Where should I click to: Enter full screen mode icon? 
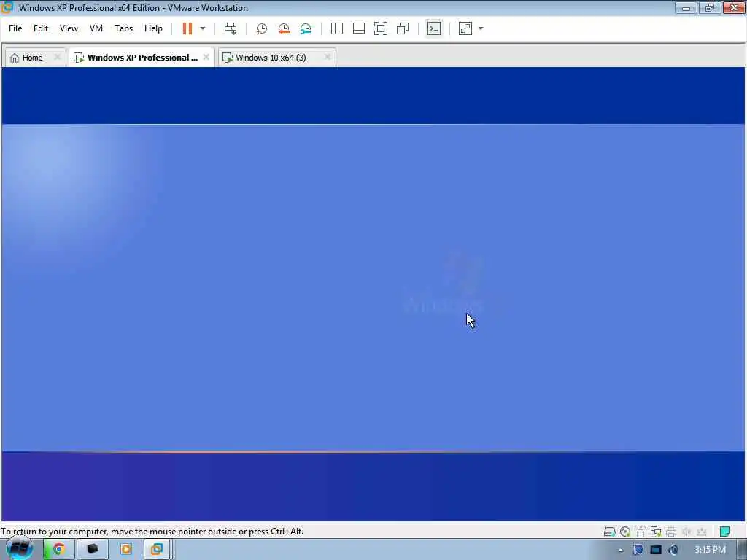[381, 28]
